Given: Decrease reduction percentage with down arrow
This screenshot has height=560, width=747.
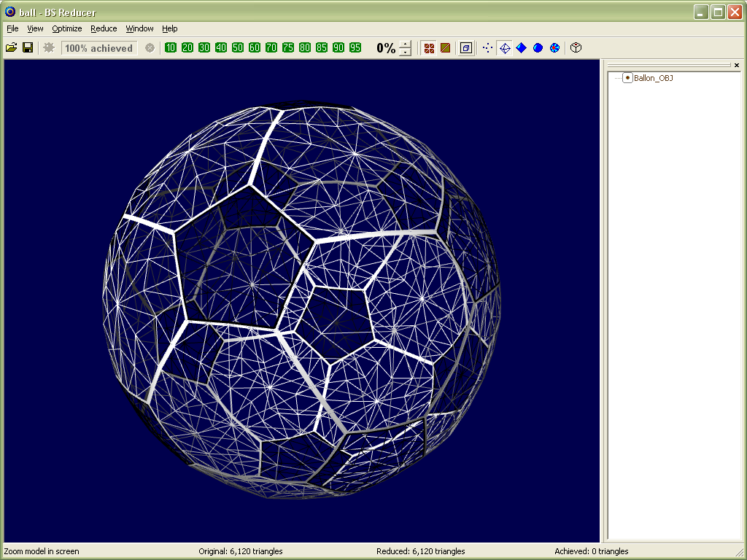Looking at the screenshot, I should click(x=405, y=52).
